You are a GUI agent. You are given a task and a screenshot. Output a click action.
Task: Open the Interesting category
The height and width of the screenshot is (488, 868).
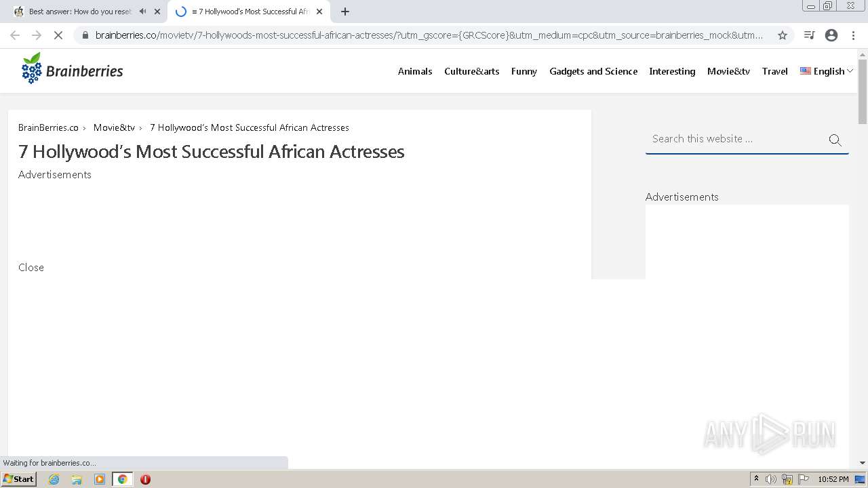pyautogui.click(x=672, y=71)
